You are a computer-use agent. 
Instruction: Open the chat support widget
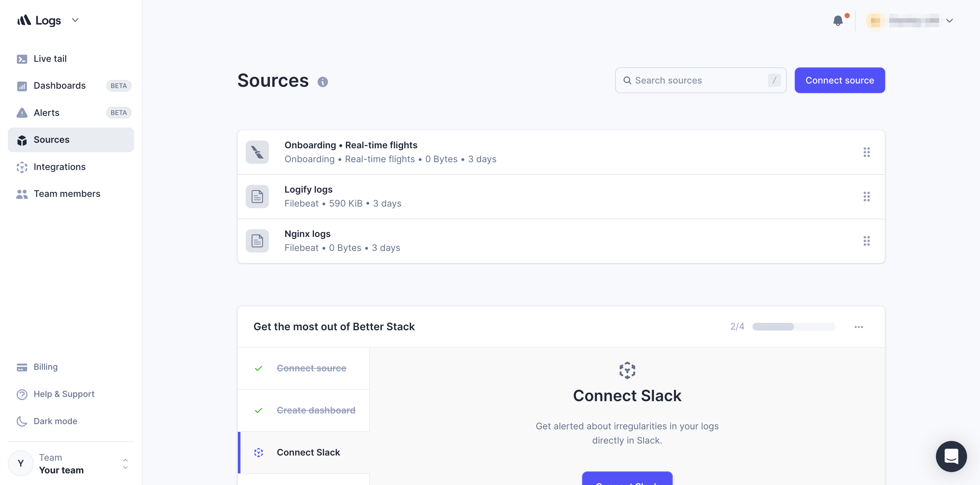click(951, 456)
